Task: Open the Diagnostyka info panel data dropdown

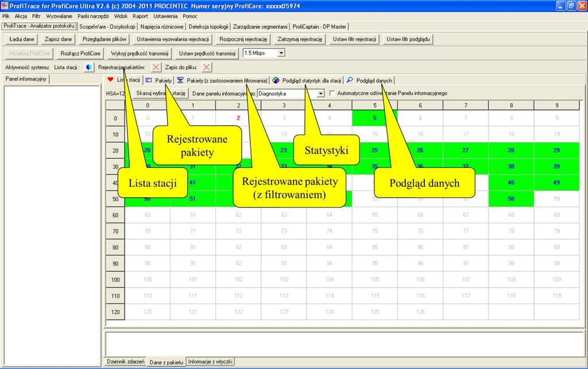Action: pos(320,94)
